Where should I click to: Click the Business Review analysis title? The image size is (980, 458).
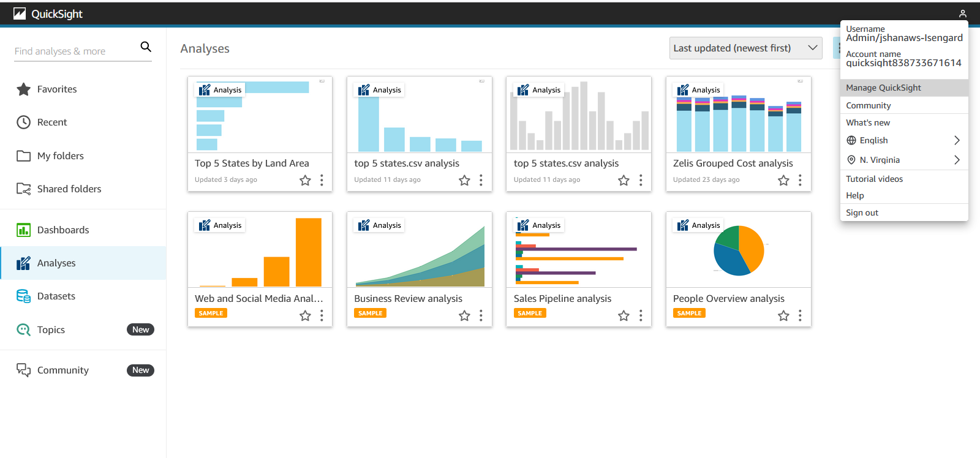click(408, 299)
